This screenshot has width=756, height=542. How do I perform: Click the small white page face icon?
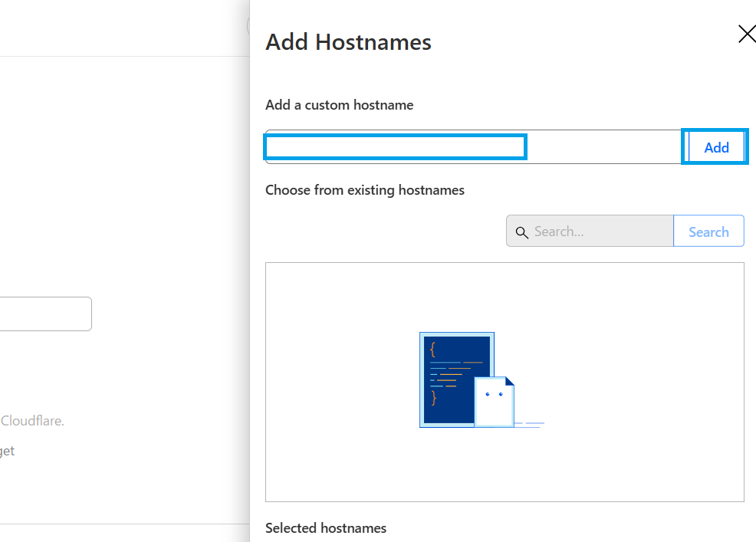pos(494,400)
